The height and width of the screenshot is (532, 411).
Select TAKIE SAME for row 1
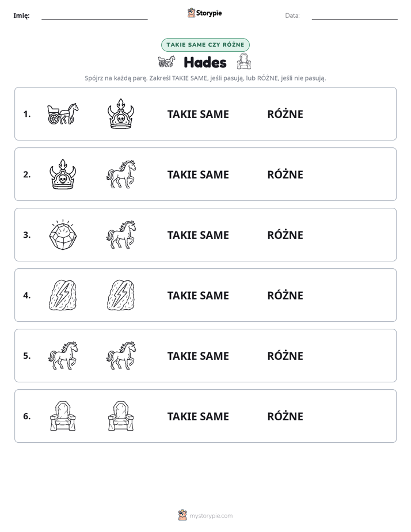coord(198,115)
